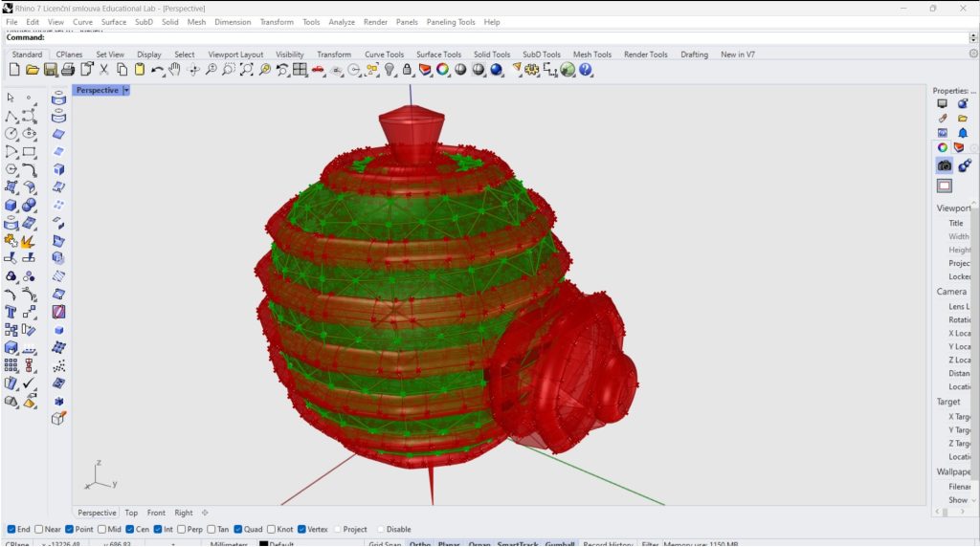980x547 pixels.
Task: Print using the printer icon
Action: coord(68,70)
